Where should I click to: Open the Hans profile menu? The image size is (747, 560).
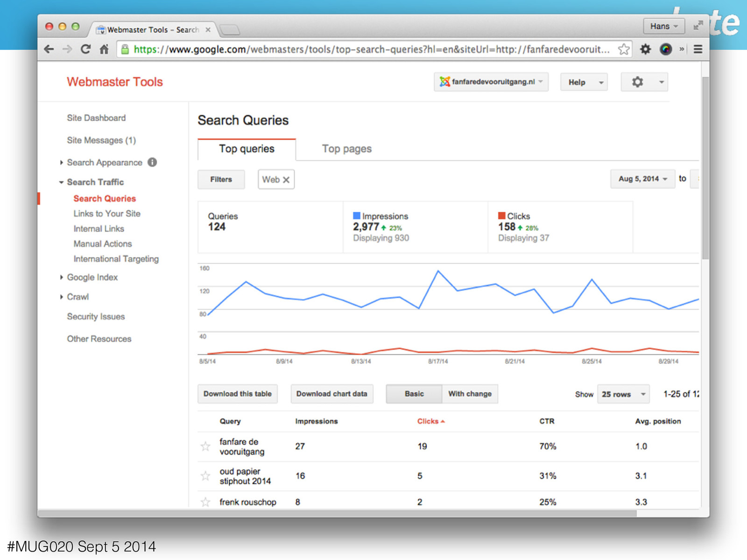coord(664,26)
